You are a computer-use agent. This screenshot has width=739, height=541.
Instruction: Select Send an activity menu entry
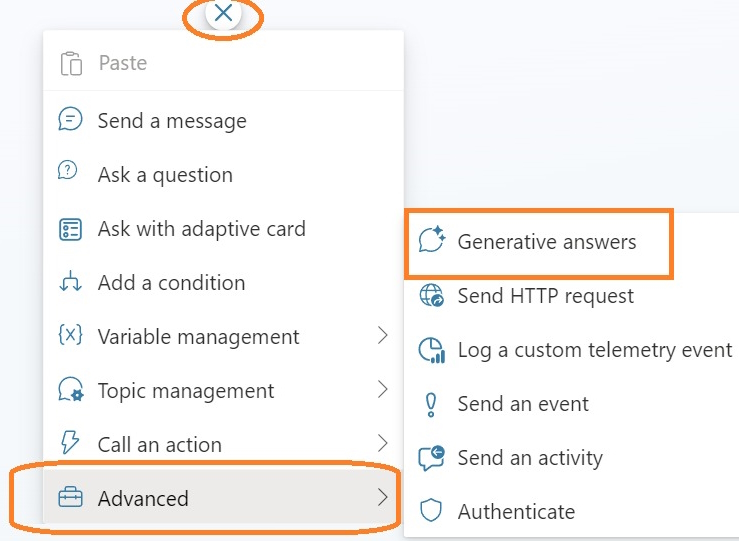[529, 458]
